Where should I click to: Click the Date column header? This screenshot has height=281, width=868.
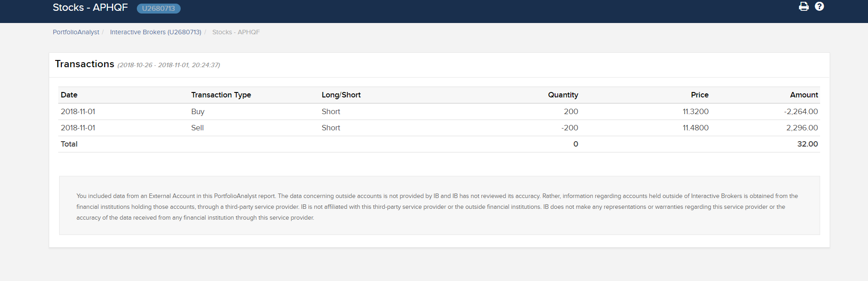[x=69, y=95]
